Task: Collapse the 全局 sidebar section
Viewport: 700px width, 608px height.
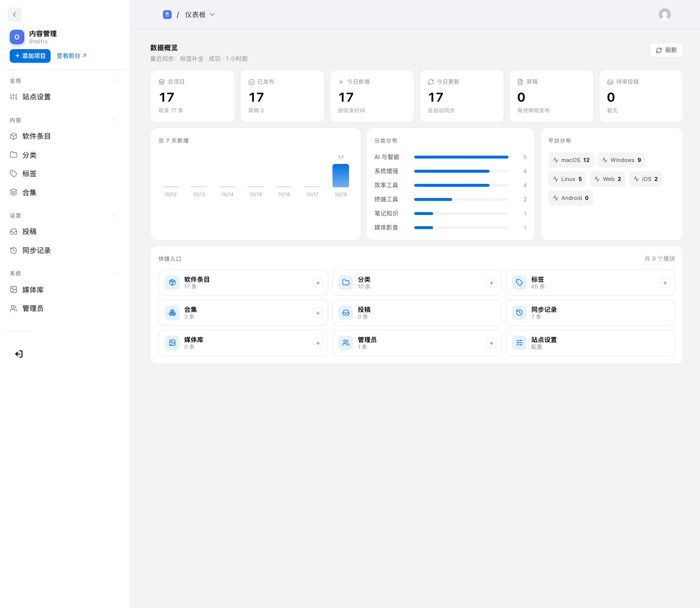Action: (115, 81)
